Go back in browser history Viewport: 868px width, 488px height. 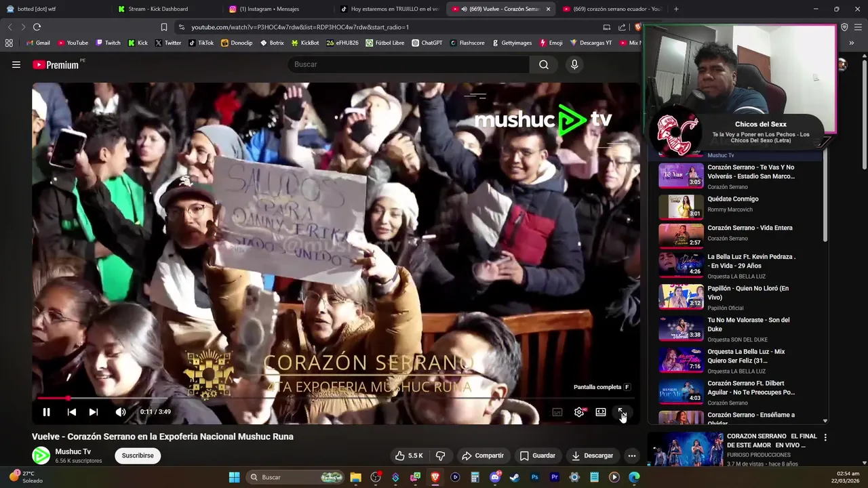pyautogui.click(x=9, y=27)
